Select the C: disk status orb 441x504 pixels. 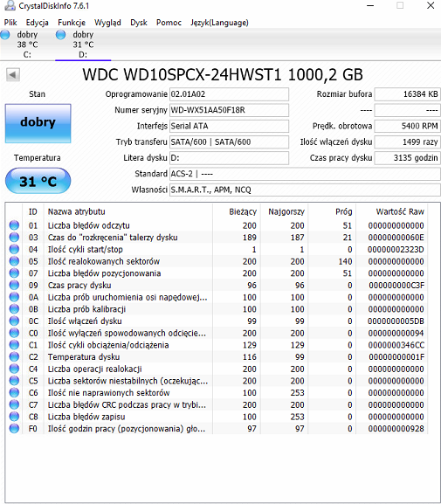click(x=5, y=34)
